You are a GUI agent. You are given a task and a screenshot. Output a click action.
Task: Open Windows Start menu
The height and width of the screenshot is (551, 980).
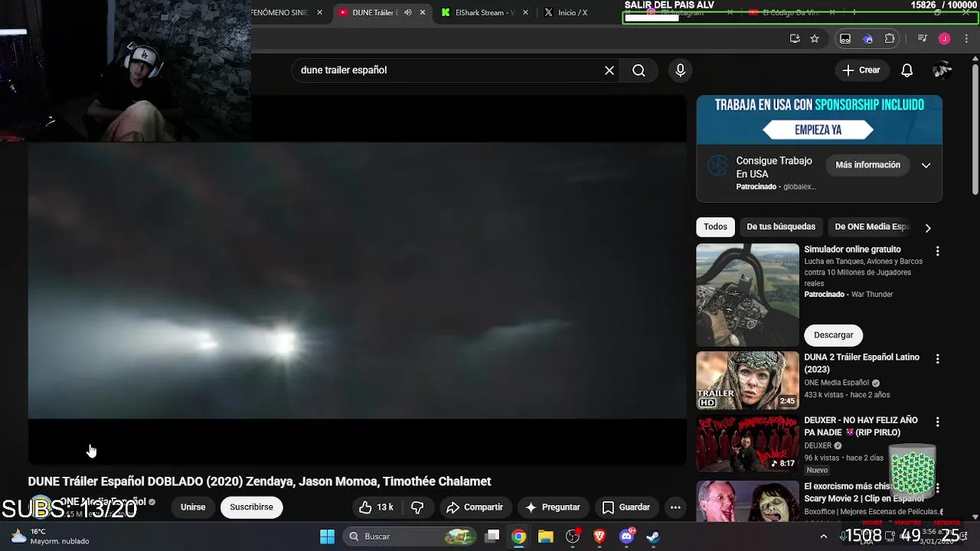point(327,536)
